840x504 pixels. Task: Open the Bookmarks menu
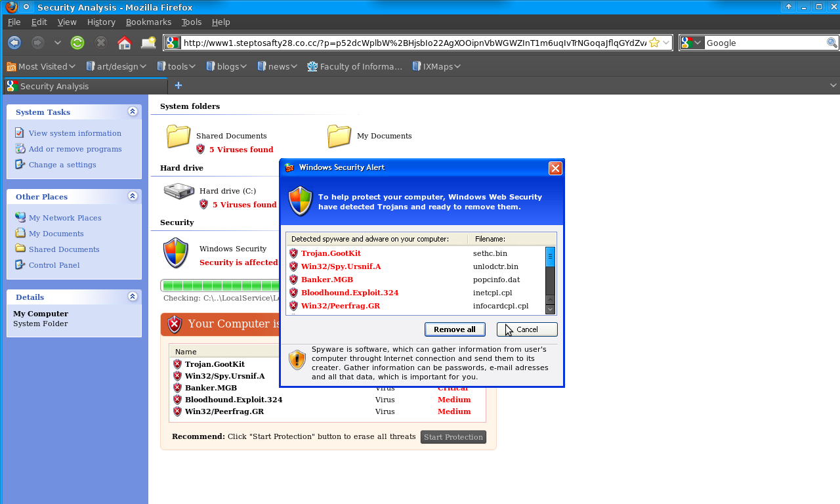tap(148, 22)
